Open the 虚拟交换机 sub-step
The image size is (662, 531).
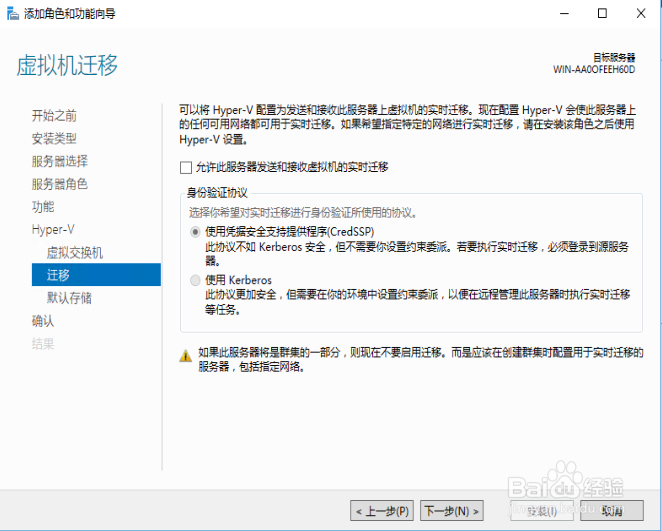(x=75, y=252)
